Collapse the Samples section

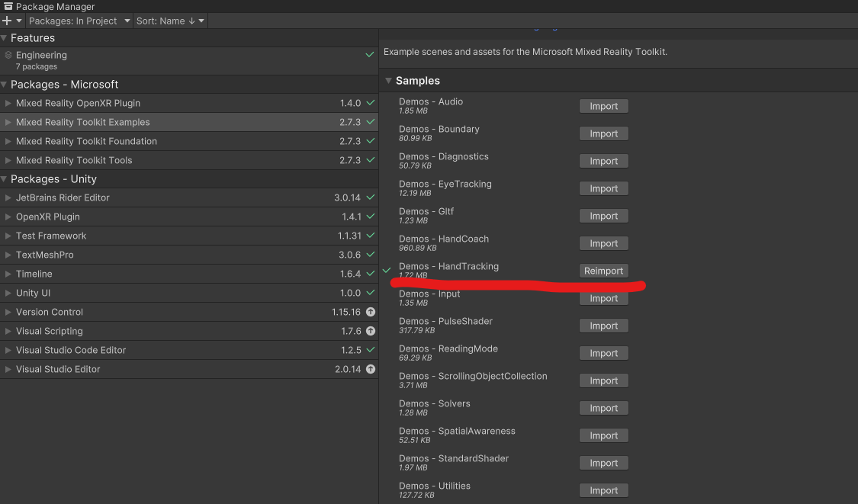click(388, 81)
